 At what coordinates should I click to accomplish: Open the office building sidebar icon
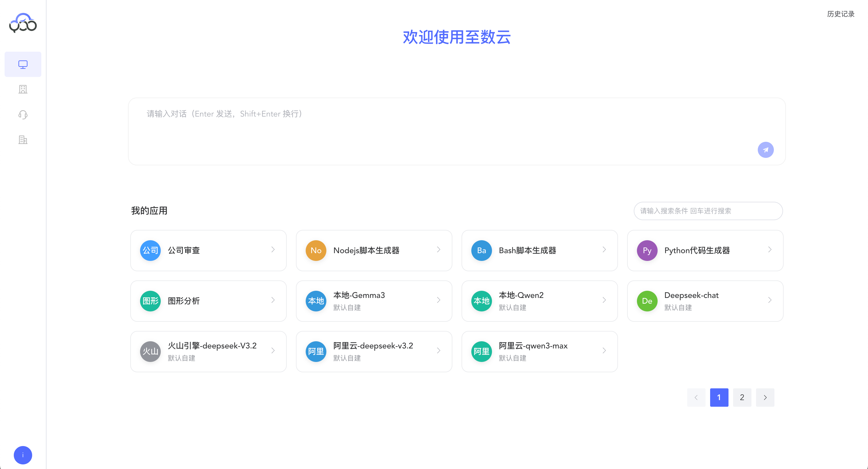tap(23, 140)
